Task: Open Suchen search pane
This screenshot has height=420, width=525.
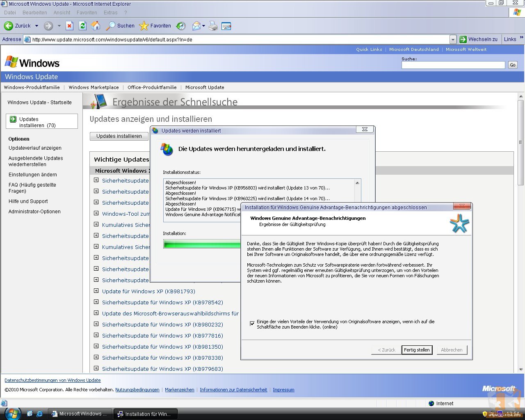Action: [x=120, y=26]
